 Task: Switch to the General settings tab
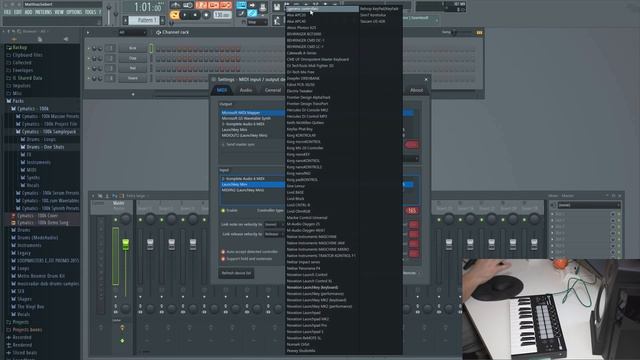273,90
